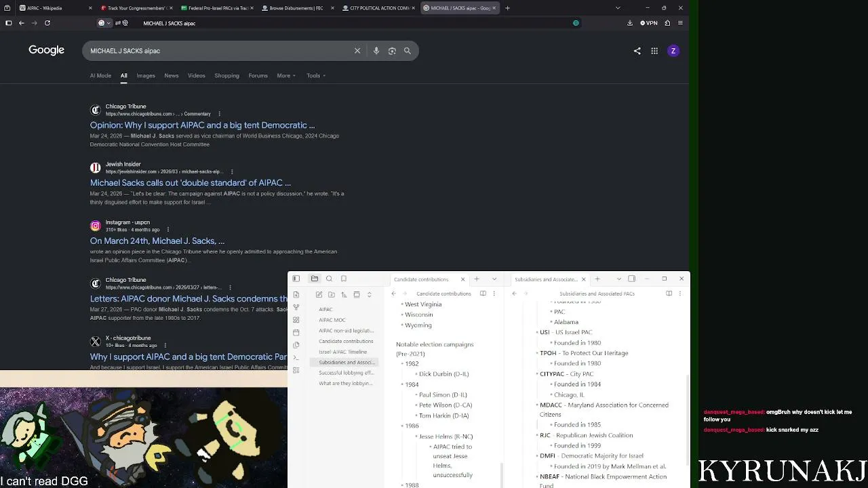Open 'Michael Sacks calls out double standard' result
This screenshot has width=868, height=488.
click(191, 183)
